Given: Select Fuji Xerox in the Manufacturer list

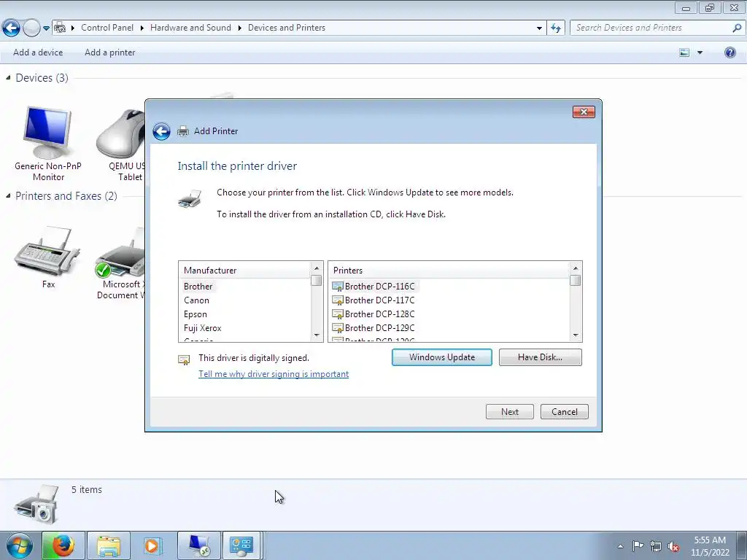Looking at the screenshot, I should 203,328.
